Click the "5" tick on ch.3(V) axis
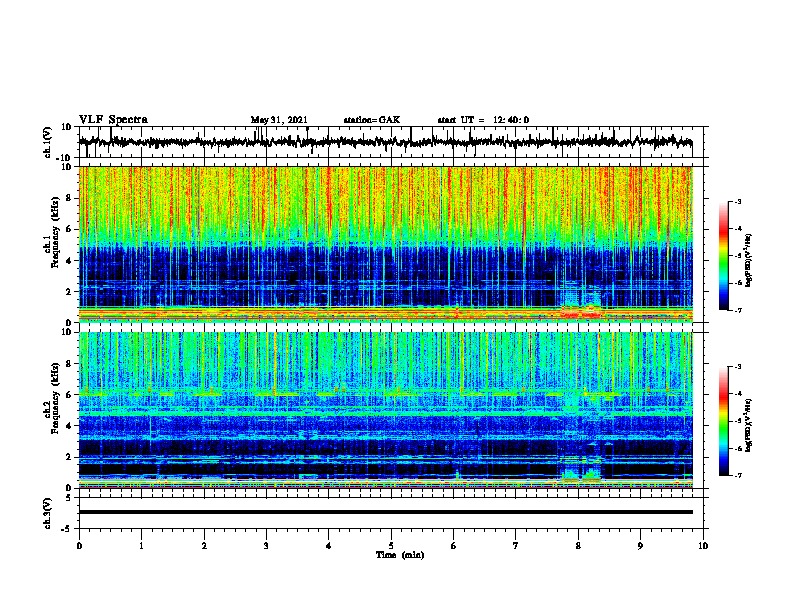Screen dimensions: 792x612 [x=70, y=498]
